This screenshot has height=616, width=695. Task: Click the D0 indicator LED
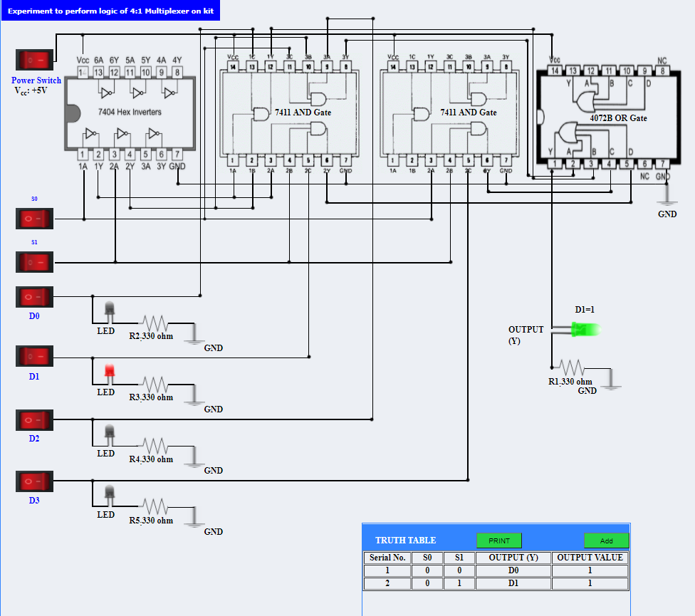tap(110, 311)
